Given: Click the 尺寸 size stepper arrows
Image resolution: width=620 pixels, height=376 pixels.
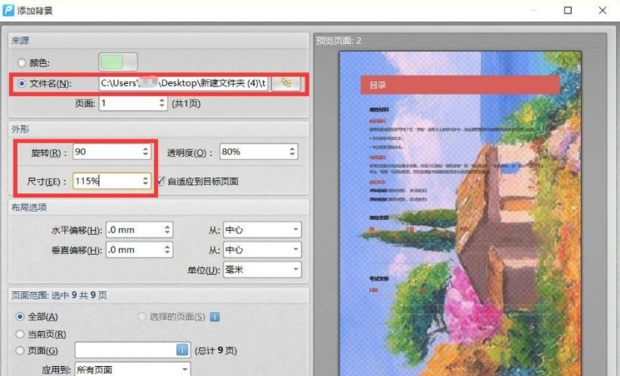Looking at the screenshot, I should click(146, 181).
